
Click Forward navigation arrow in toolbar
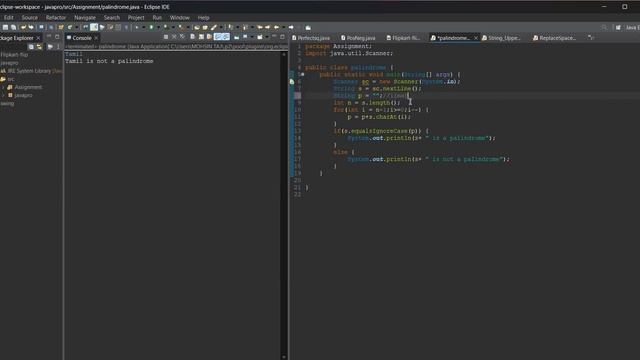point(291,27)
